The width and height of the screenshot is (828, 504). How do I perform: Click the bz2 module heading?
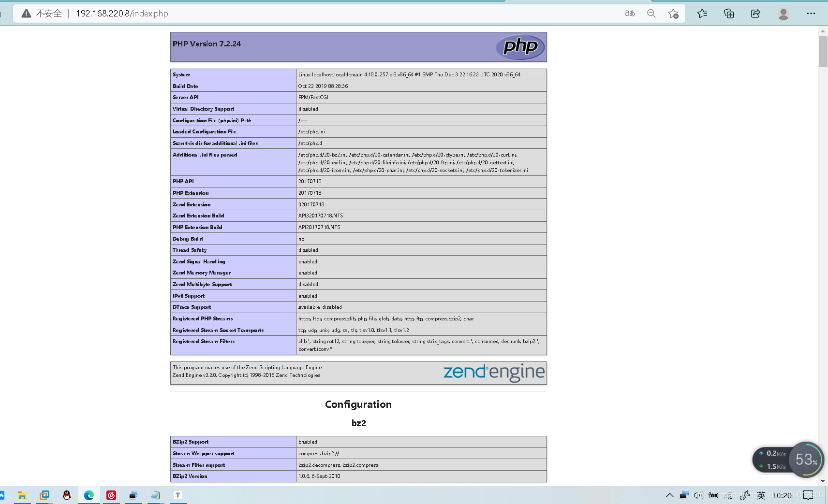(x=358, y=423)
